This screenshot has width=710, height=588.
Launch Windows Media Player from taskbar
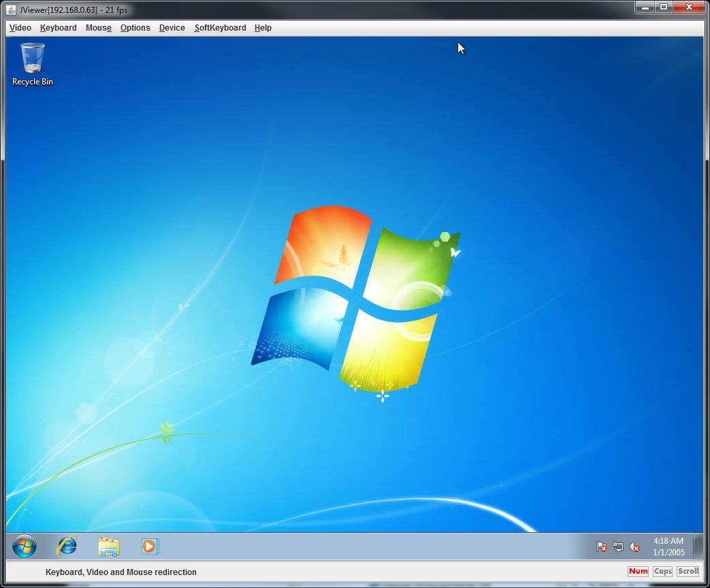pos(150,546)
